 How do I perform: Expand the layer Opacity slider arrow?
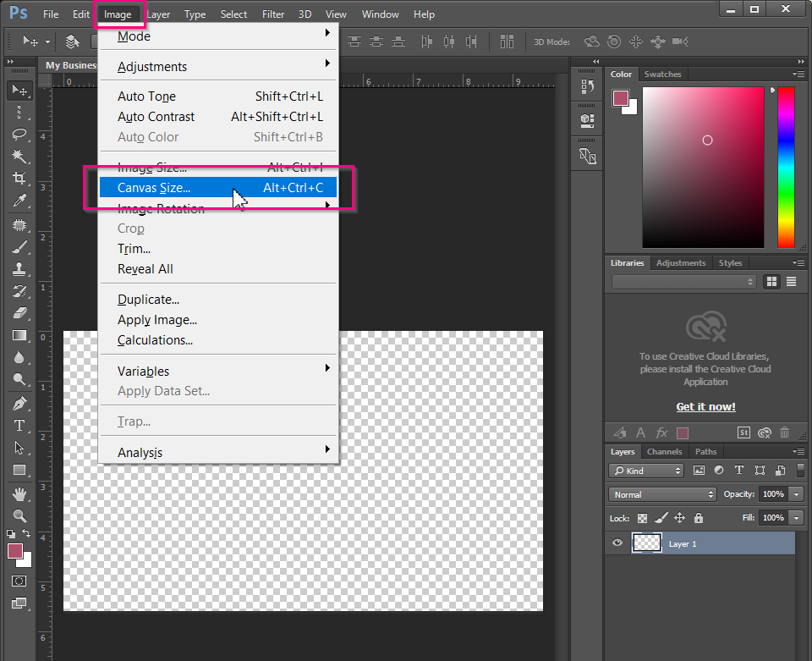point(796,494)
